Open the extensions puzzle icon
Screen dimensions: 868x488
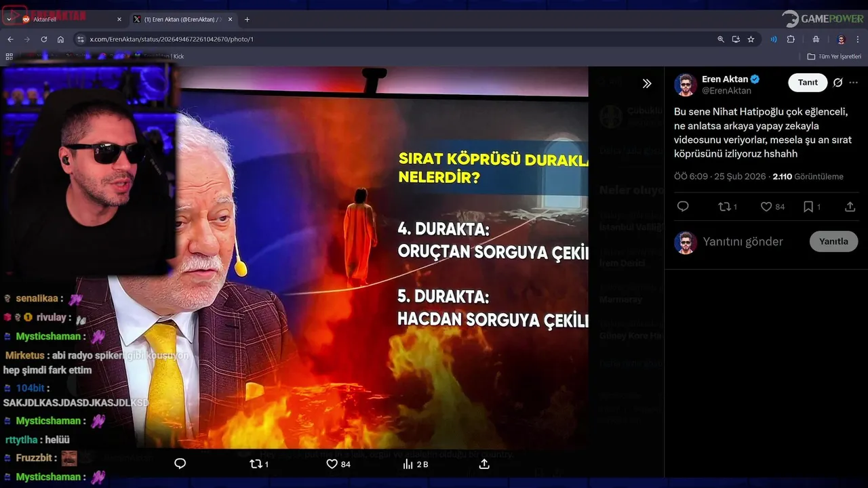click(x=791, y=39)
